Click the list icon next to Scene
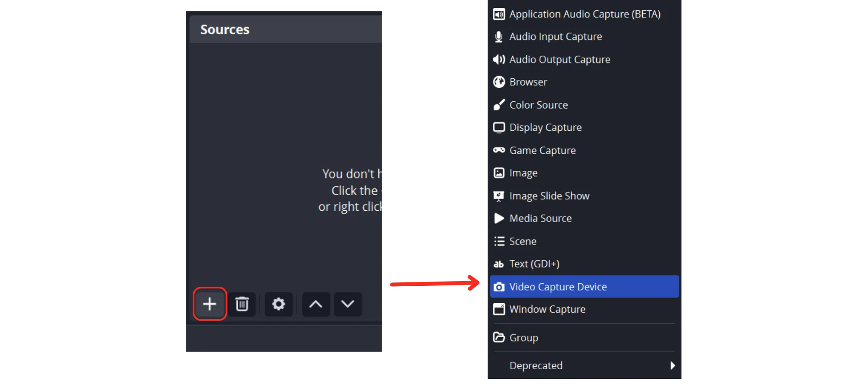Screen dimensions: 868x391 click(x=499, y=241)
